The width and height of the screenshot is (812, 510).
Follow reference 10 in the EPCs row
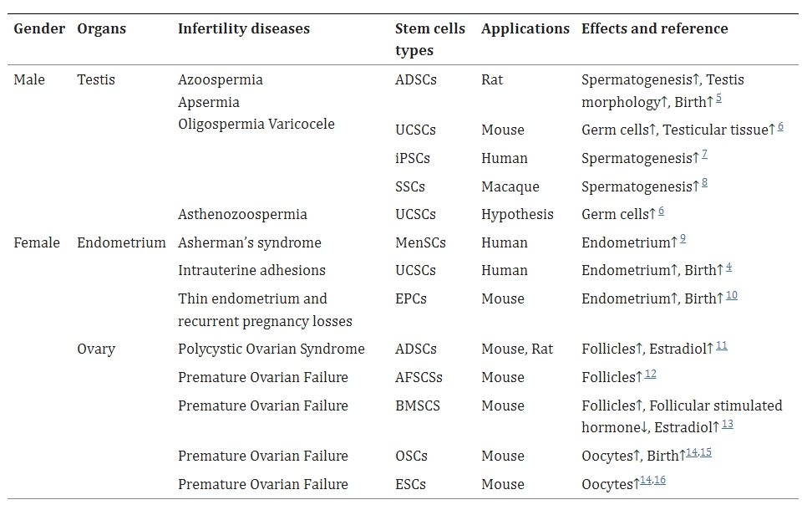pos(732,295)
